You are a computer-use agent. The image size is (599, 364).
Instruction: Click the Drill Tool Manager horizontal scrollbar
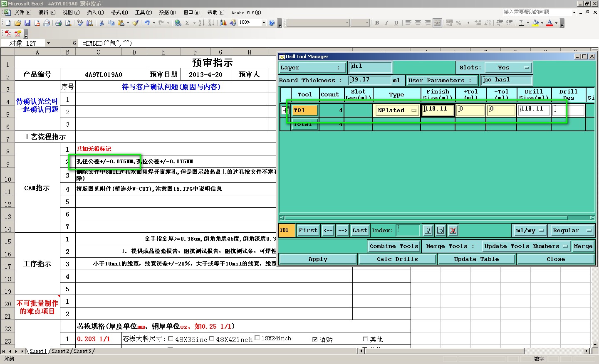point(437,218)
